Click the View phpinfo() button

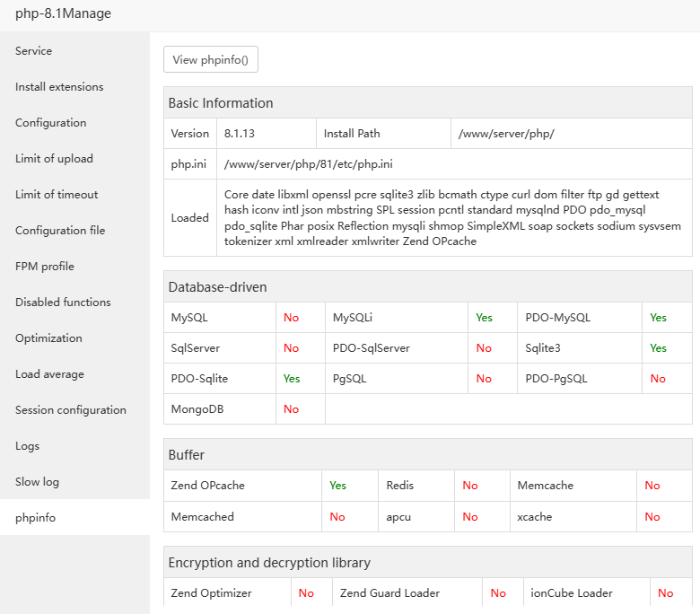point(211,60)
